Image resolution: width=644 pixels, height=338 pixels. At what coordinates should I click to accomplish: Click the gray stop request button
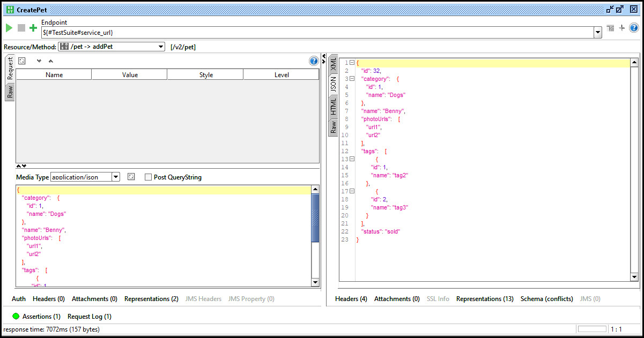pyautogui.click(x=21, y=28)
